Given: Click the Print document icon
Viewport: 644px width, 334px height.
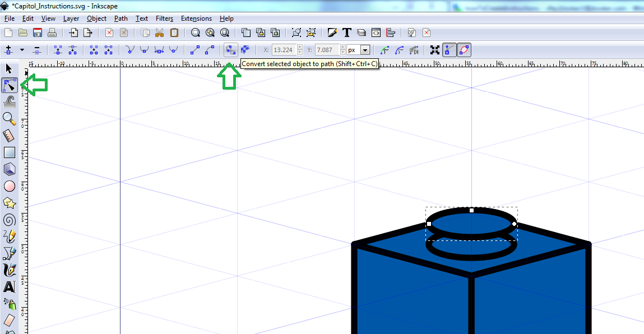Looking at the screenshot, I should pos(52,33).
